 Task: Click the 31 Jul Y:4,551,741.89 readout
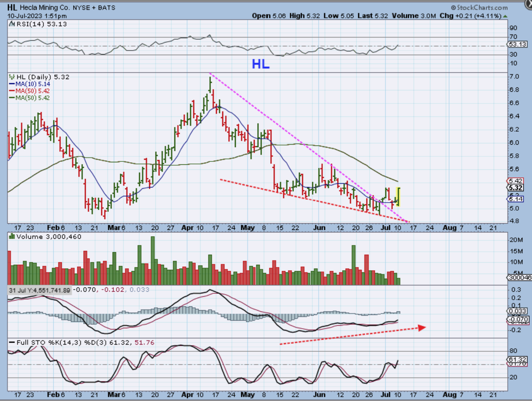pos(40,290)
